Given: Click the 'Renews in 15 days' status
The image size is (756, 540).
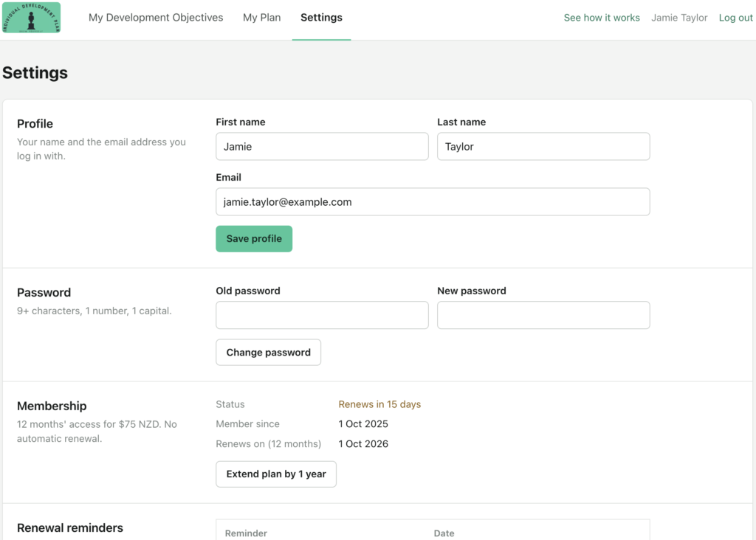Looking at the screenshot, I should (379, 404).
